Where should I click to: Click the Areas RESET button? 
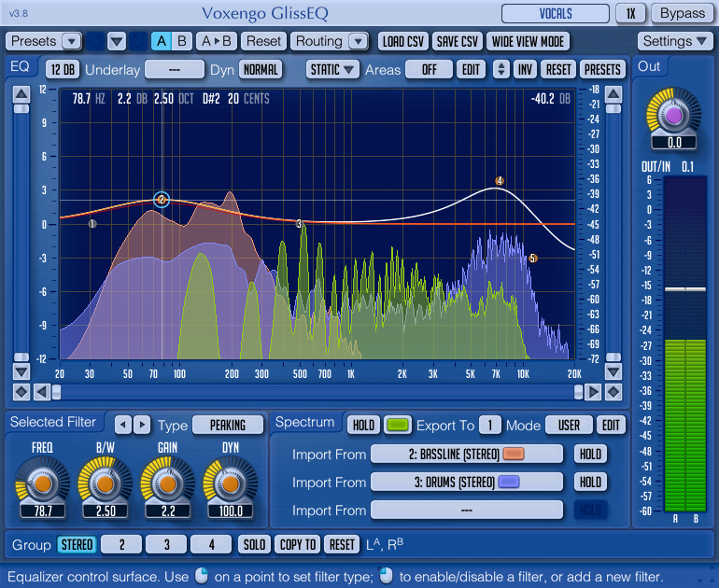pyautogui.click(x=558, y=70)
